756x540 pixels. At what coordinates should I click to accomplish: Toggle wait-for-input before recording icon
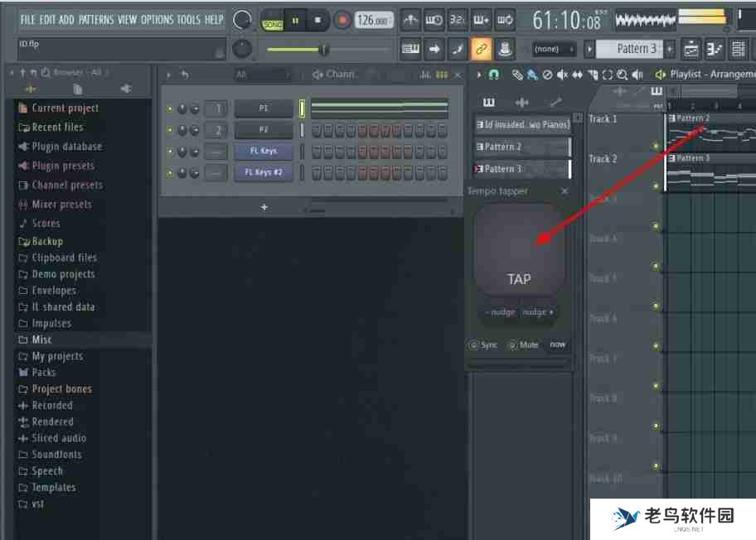[x=434, y=20]
